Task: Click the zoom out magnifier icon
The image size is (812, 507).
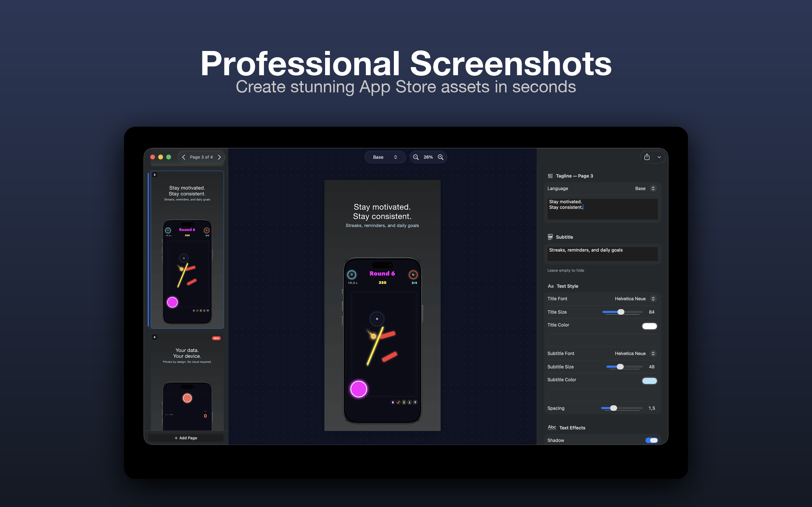Action: (416, 157)
